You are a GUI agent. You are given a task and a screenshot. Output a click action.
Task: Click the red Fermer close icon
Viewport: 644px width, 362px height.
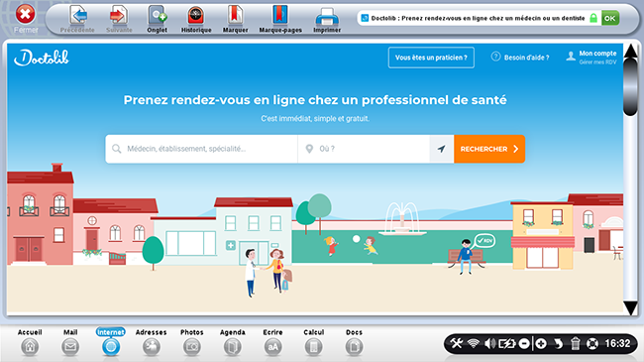coord(25,15)
